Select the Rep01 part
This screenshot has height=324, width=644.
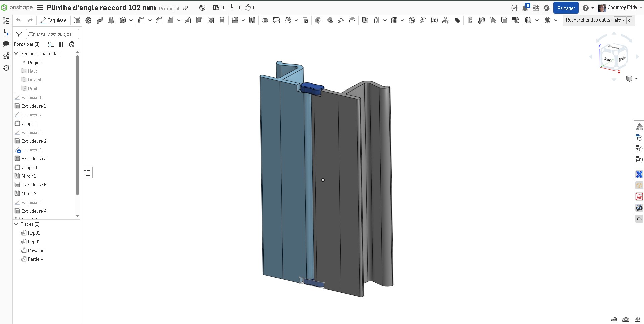pos(34,233)
